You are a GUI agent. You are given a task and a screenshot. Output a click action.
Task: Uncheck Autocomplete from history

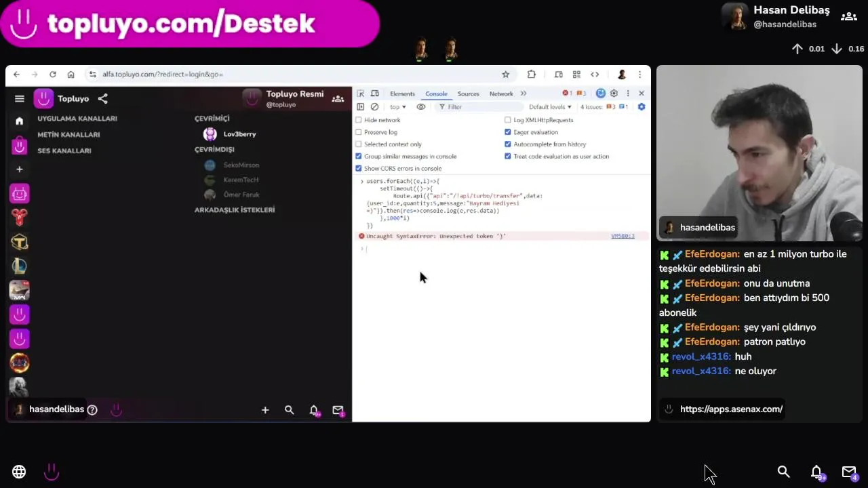tap(507, 144)
